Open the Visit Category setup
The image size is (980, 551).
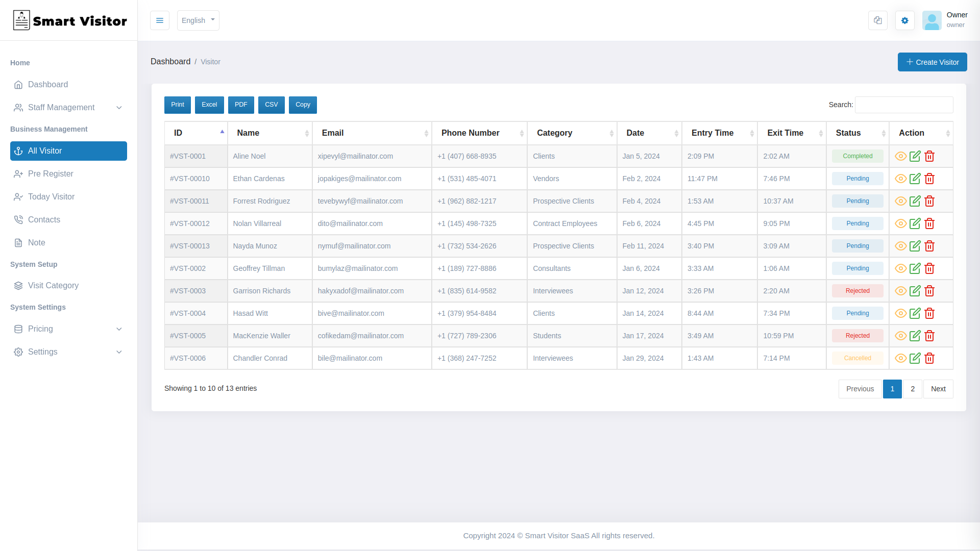(53, 285)
